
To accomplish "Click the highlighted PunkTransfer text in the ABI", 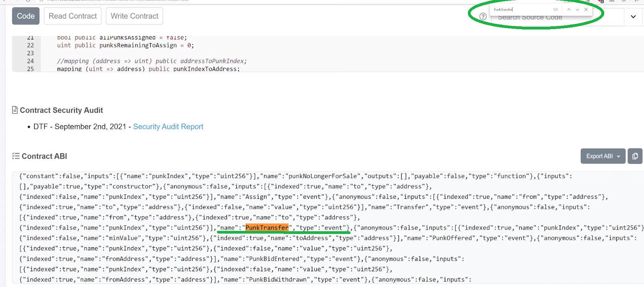I will point(267,228).
